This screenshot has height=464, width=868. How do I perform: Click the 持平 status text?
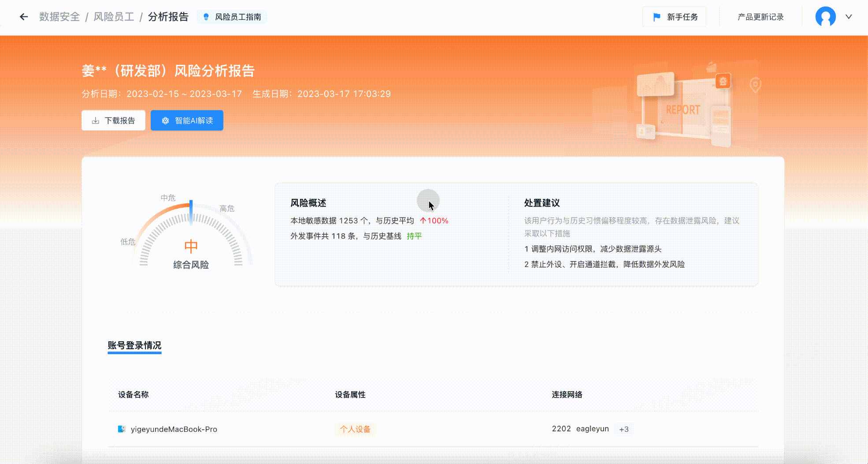point(414,236)
